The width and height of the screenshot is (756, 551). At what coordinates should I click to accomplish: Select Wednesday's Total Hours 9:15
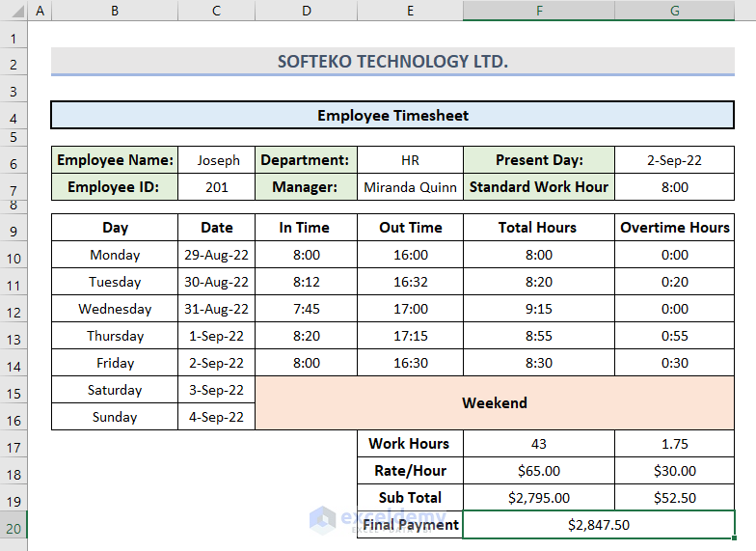pos(539,309)
